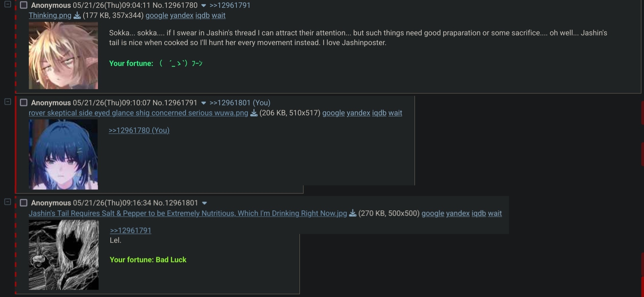Hide post No.12961780 with minus icon
Image resolution: width=644 pixels, height=297 pixels.
point(8,4)
